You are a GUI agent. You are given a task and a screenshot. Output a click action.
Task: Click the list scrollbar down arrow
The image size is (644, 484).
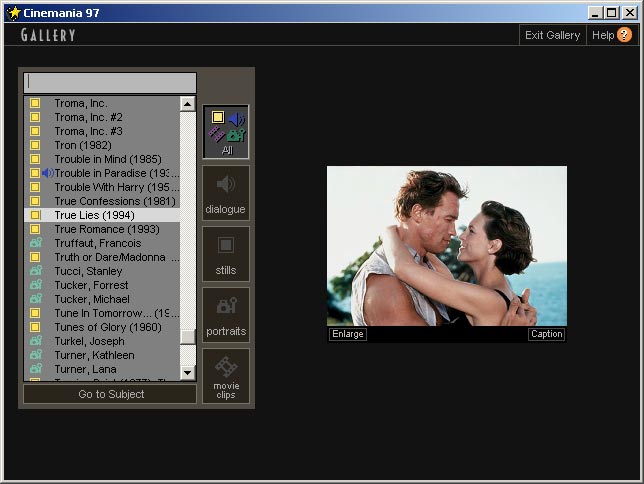(188, 373)
